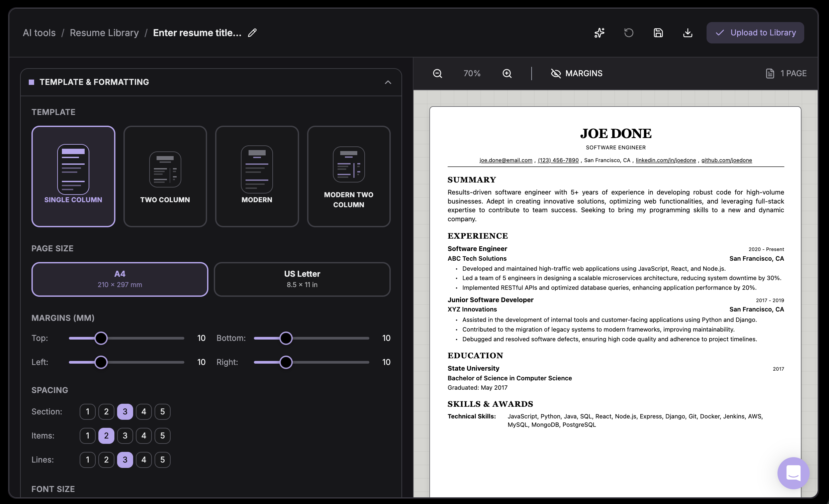Click the Upload to Library button
This screenshot has height=504, width=829.
[755, 33]
